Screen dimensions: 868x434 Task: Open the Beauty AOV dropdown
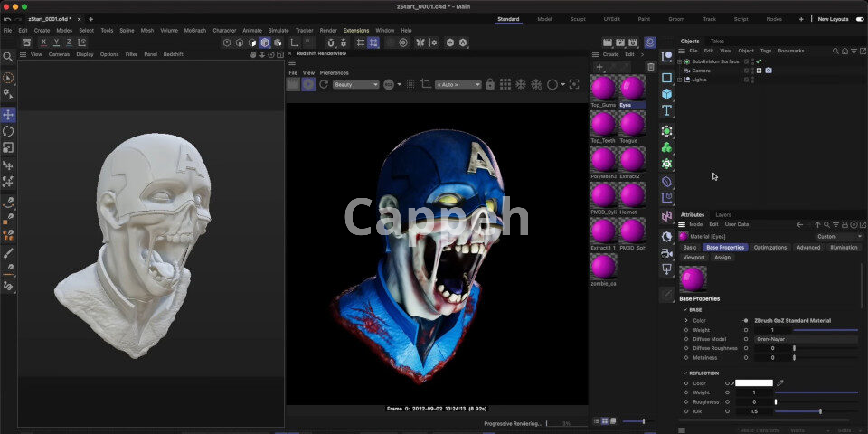click(355, 85)
